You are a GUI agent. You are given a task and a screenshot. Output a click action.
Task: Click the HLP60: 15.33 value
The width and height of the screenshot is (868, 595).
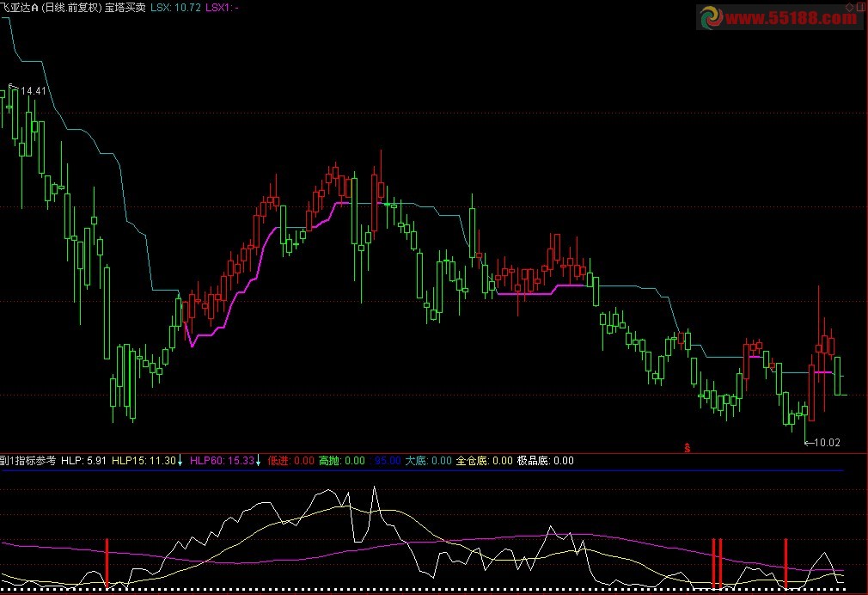[222, 461]
